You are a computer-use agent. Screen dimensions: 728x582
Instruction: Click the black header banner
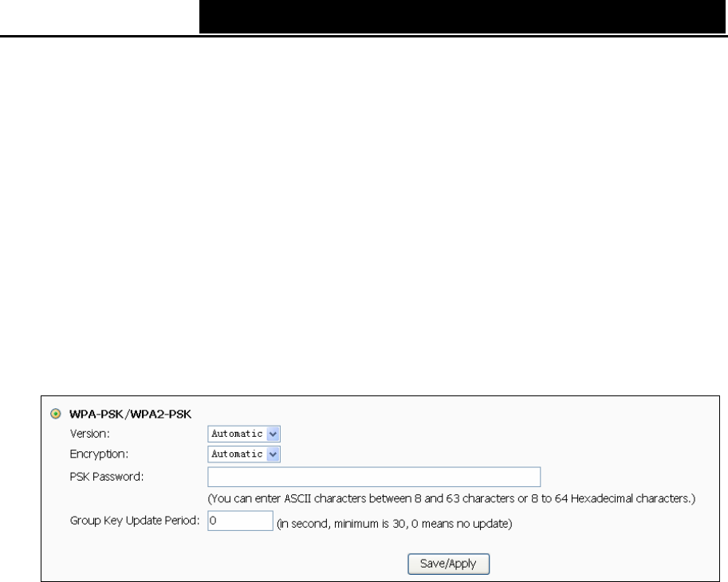[462, 17]
